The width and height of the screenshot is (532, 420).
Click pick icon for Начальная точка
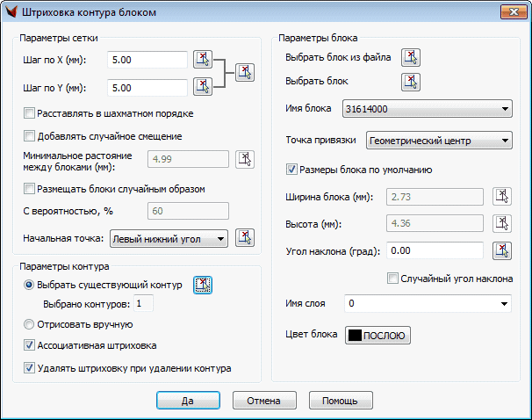coord(245,237)
